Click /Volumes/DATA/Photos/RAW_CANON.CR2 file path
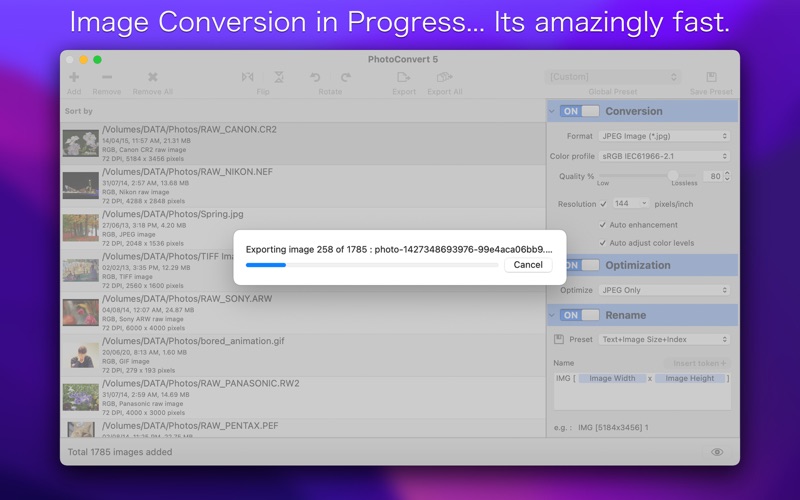This screenshot has height=500, width=800. point(189,130)
